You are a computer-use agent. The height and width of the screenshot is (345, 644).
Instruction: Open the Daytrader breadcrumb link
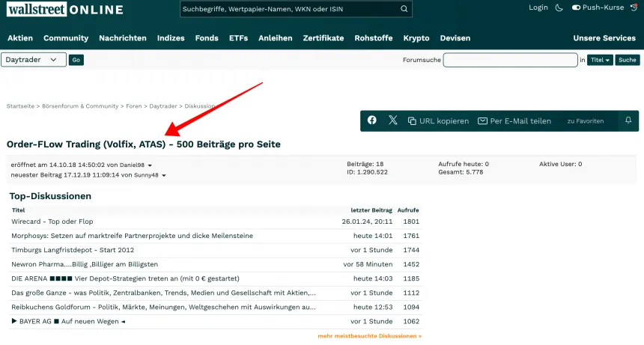tap(163, 106)
